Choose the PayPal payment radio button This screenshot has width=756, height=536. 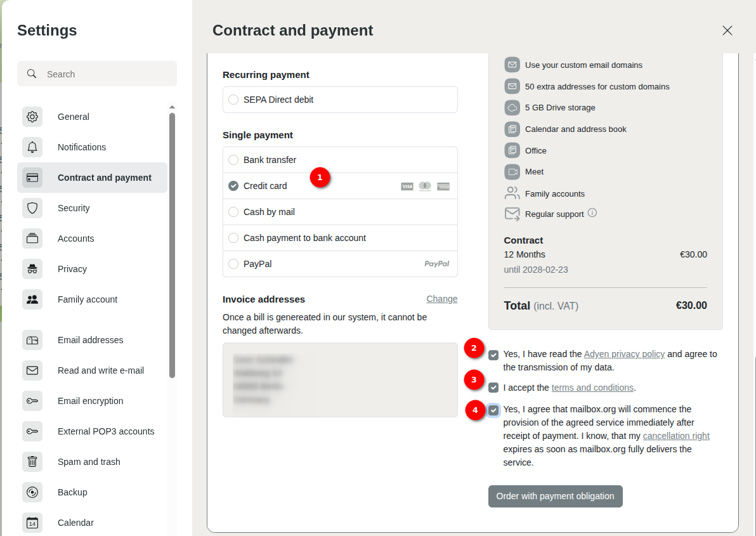233,264
